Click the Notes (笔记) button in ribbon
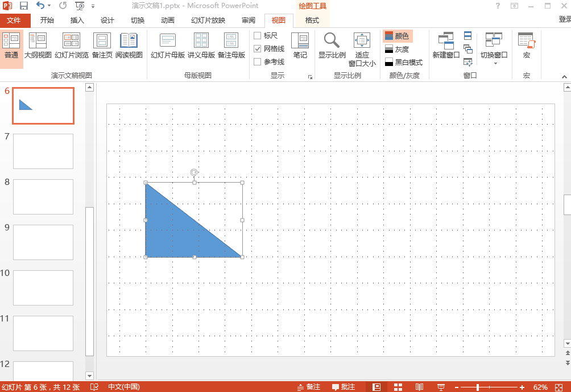The width and height of the screenshot is (571, 392). coord(300,46)
